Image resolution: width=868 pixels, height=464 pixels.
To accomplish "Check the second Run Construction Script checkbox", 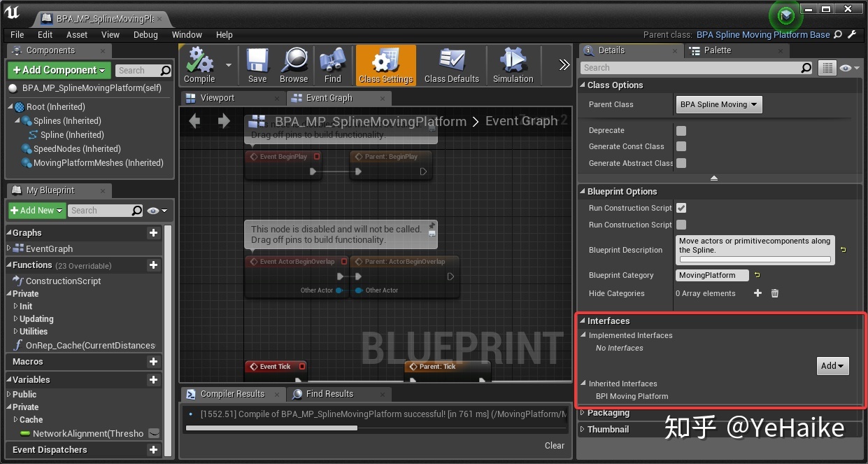I will tap(681, 225).
